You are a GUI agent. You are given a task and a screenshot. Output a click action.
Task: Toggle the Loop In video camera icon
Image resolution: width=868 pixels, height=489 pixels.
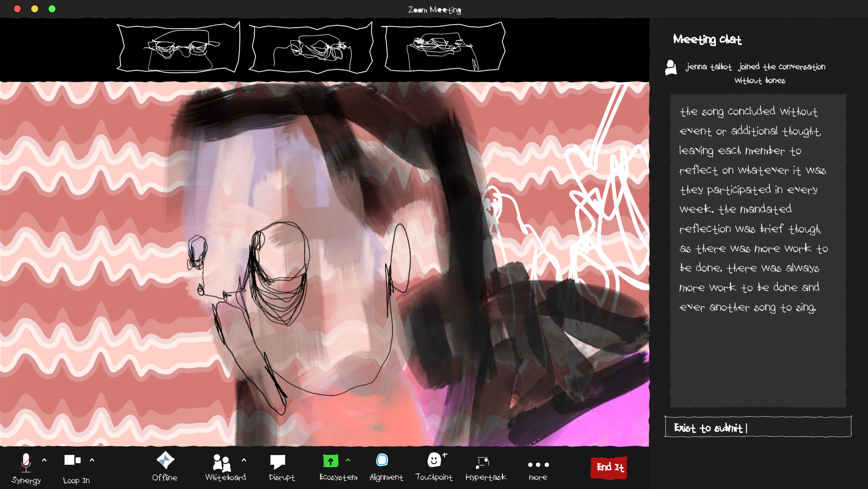(x=72, y=460)
